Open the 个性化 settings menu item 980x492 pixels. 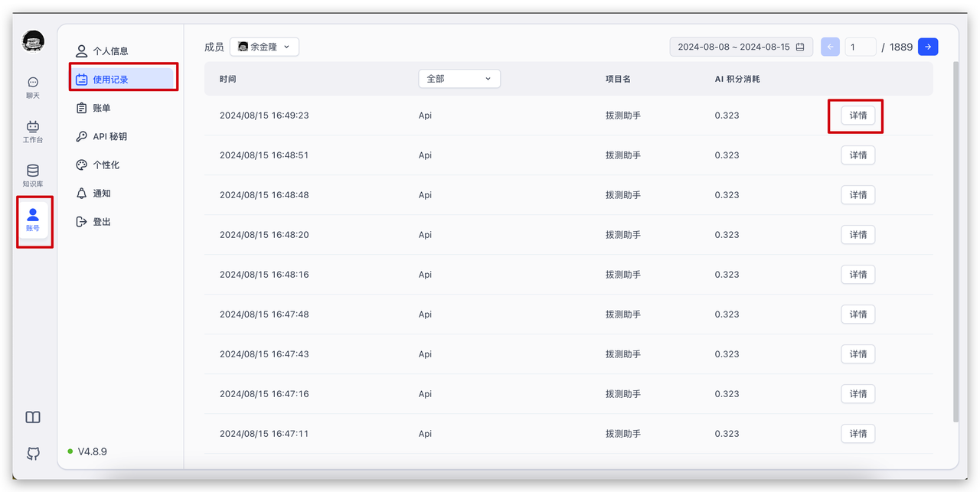[106, 165]
